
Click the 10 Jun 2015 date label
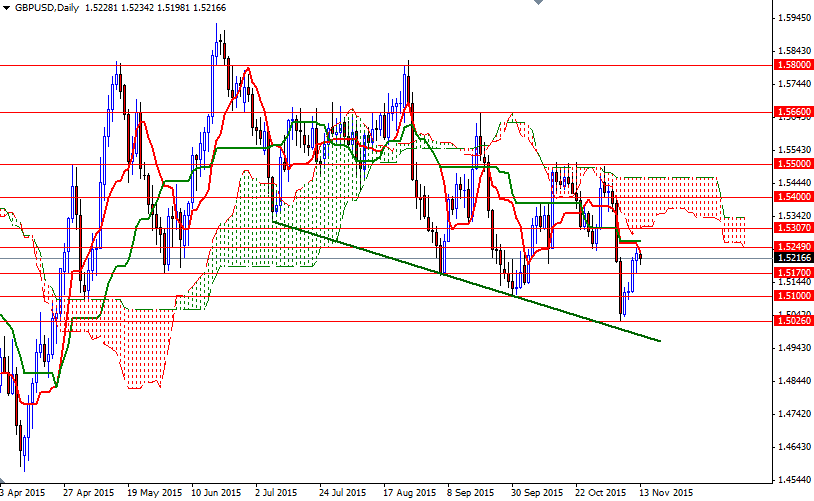216,493
